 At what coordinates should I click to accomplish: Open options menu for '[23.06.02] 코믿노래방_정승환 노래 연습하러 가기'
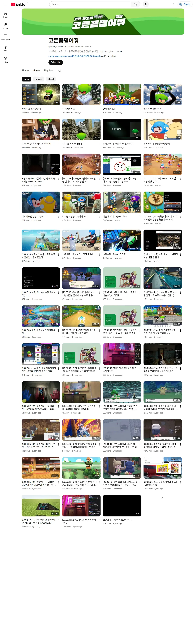[140, 368]
